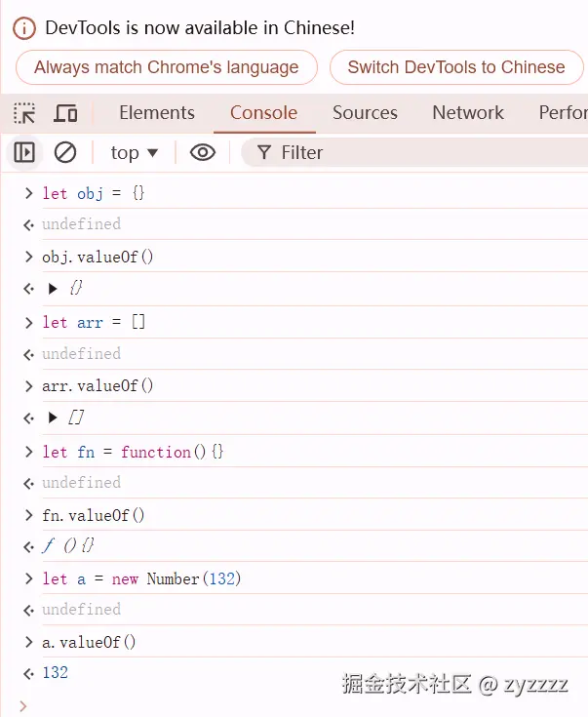Click the 132 output value
This screenshot has width=588, height=717.
[x=56, y=673]
